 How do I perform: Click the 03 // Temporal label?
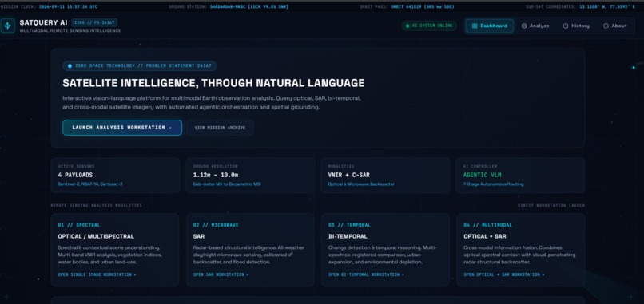pyautogui.click(x=349, y=225)
